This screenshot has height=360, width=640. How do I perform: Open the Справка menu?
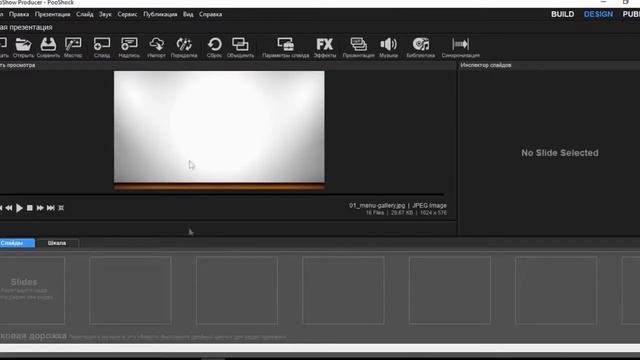pos(211,14)
